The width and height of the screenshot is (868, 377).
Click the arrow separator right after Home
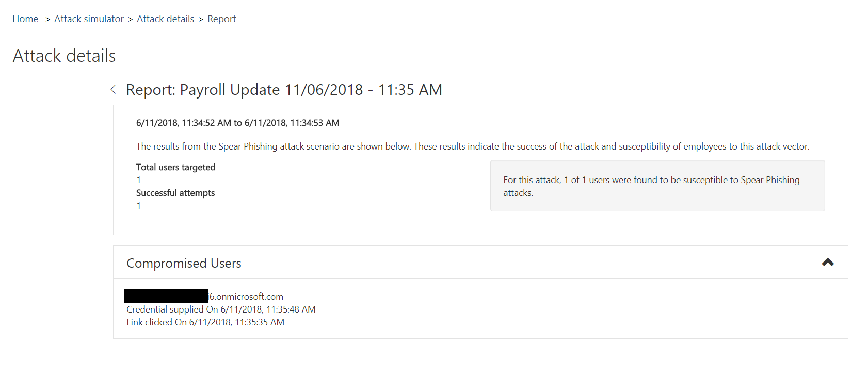point(47,19)
